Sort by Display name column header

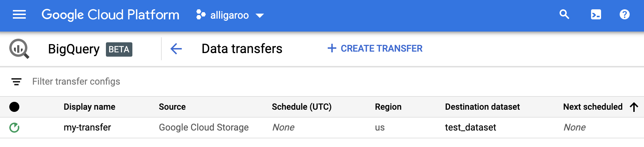coord(89,107)
